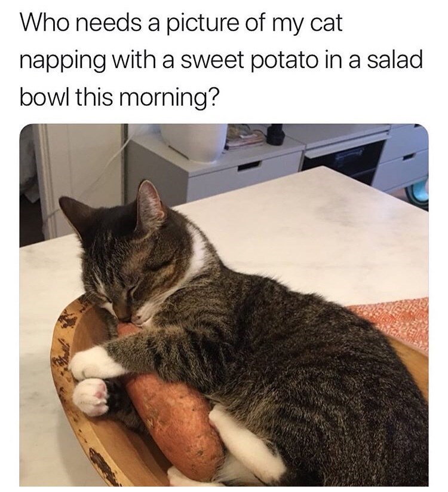Click the sleeping cat's closed eyes
Screen dimensions: 448x492
pos(148,278)
